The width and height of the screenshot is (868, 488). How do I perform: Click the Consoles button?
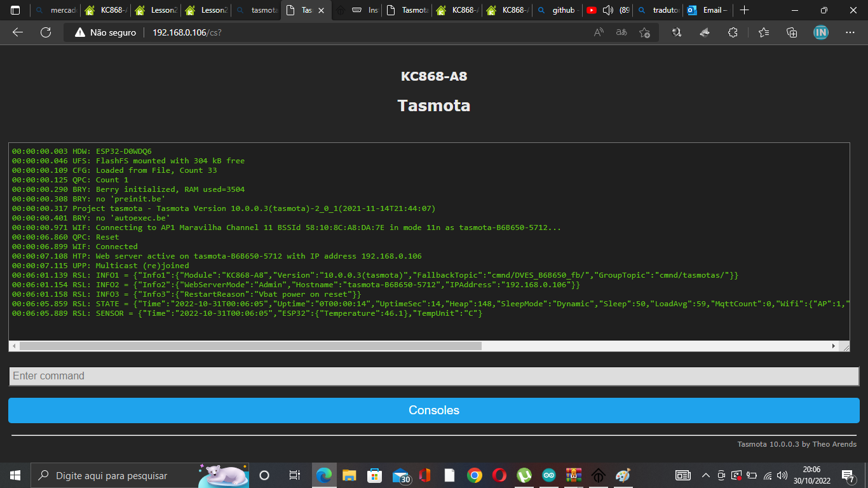[434, 410]
